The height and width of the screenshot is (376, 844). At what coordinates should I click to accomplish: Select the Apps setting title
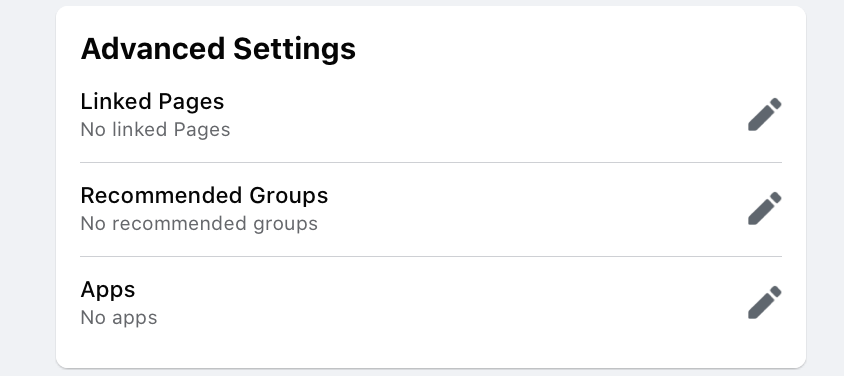[x=108, y=290]
